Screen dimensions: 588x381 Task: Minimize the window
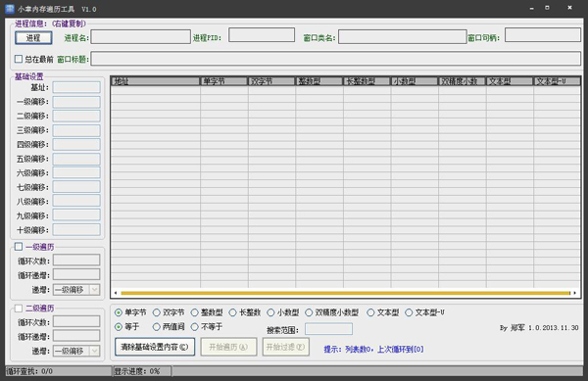coord(531,8)
